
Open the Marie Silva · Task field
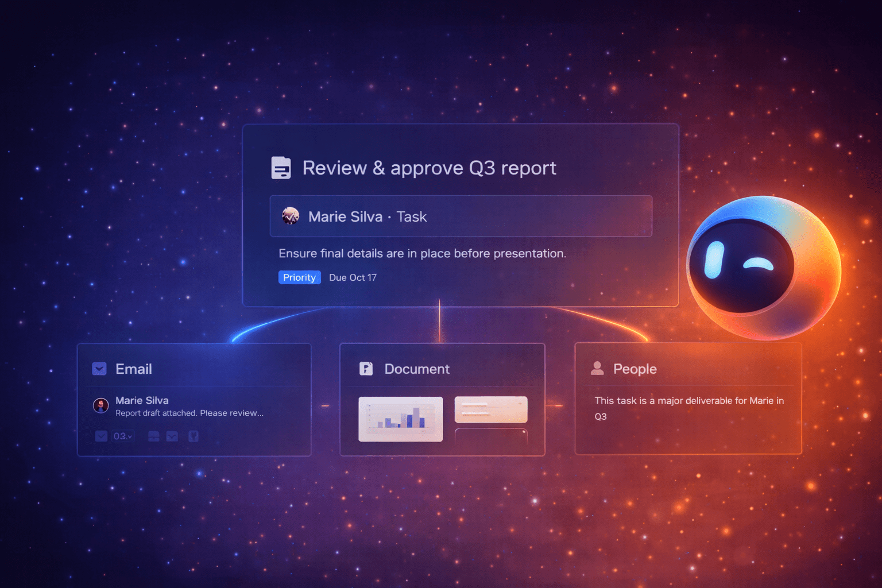tap(461, 216)
